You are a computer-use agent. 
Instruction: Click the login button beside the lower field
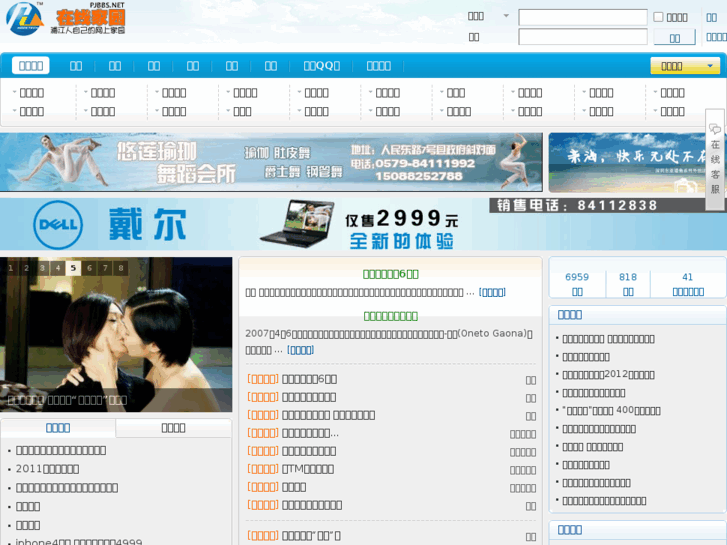675,37
